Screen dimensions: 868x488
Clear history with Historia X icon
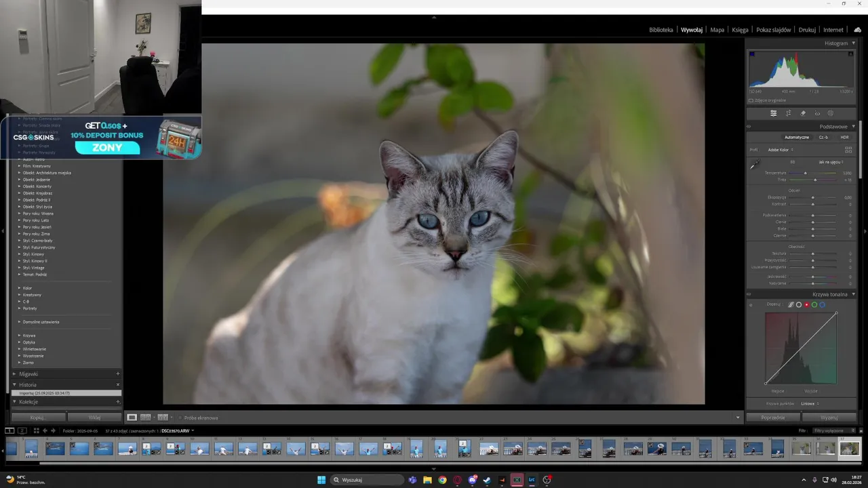point(117,384)
